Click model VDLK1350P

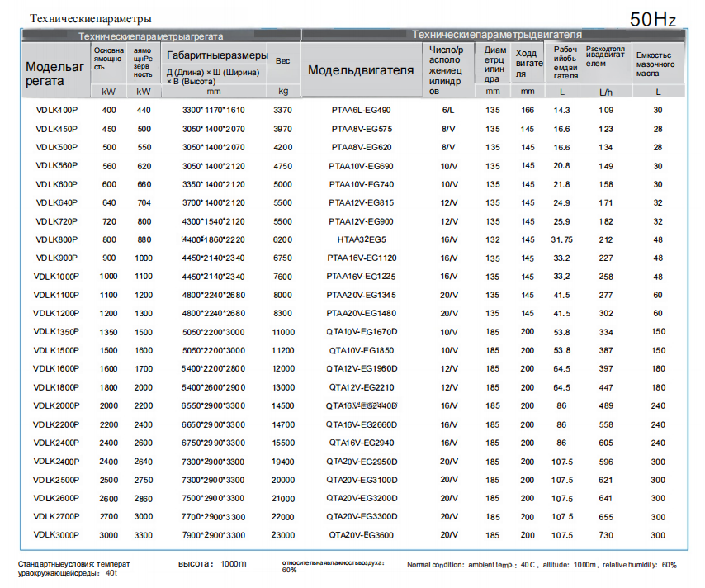tap(56, 331)
